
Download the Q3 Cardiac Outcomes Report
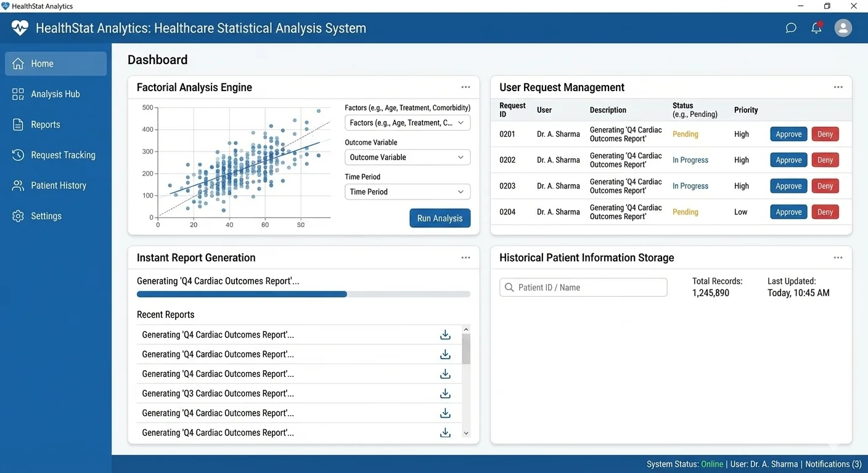[445, 394]
